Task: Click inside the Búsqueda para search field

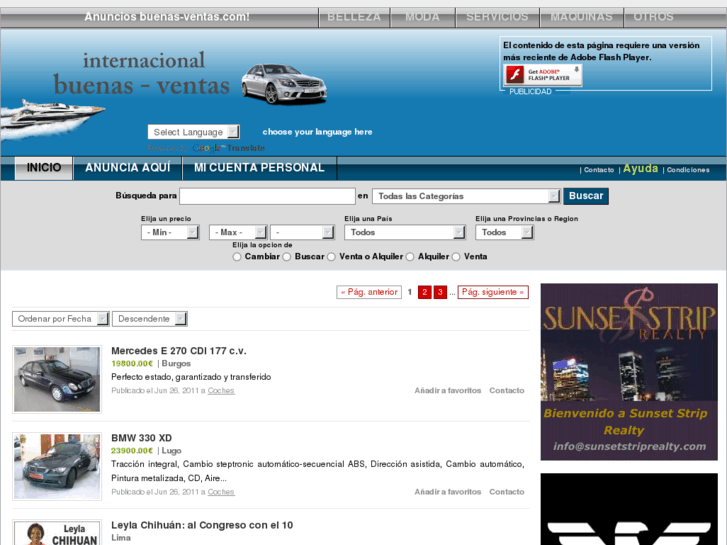Action: (268, 196)
